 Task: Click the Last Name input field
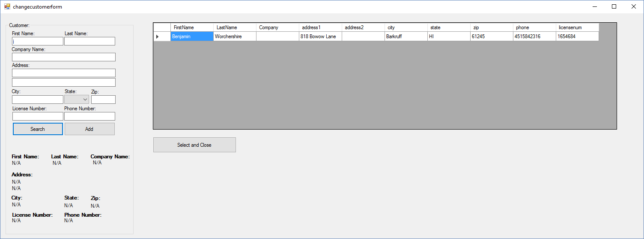pyautogui.click(x=89, y=41)
